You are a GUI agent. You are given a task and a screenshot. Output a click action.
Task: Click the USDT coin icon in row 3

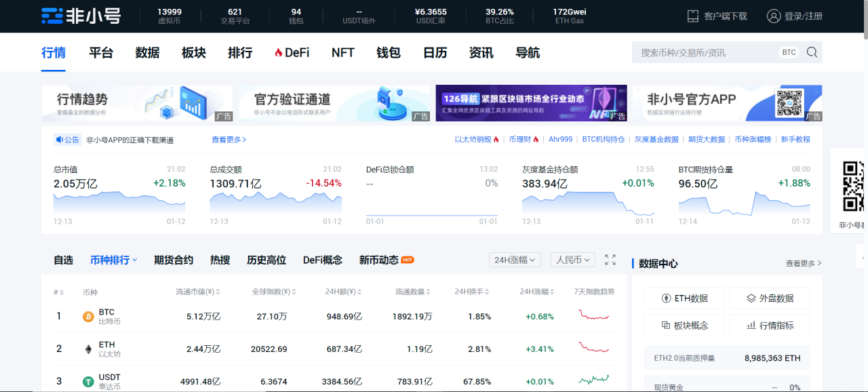(x=88, y=382)
